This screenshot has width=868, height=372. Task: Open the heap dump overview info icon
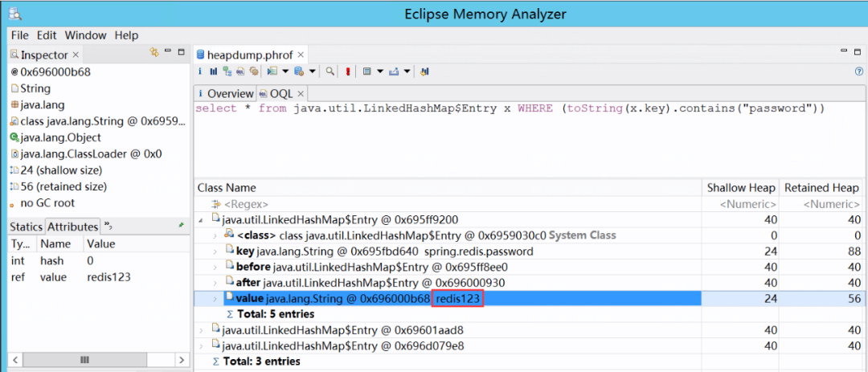[200, 72]
